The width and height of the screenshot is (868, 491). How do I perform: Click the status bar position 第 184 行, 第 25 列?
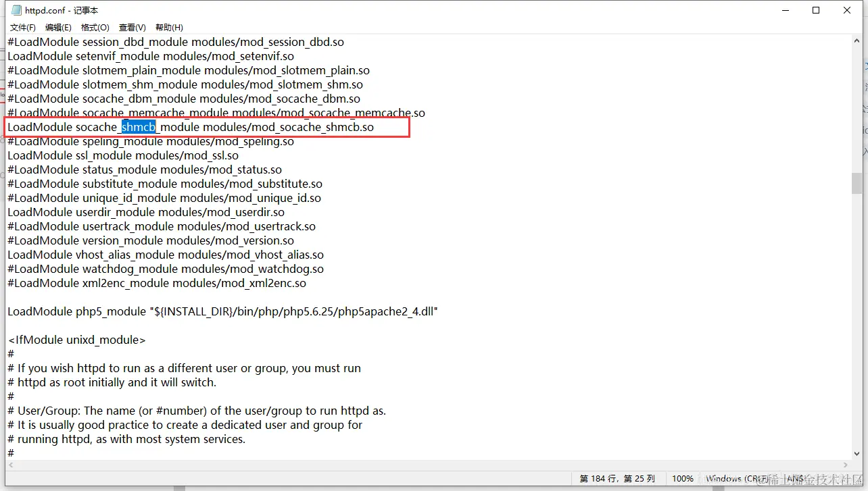pyautogui.click(x=617, y=478)
